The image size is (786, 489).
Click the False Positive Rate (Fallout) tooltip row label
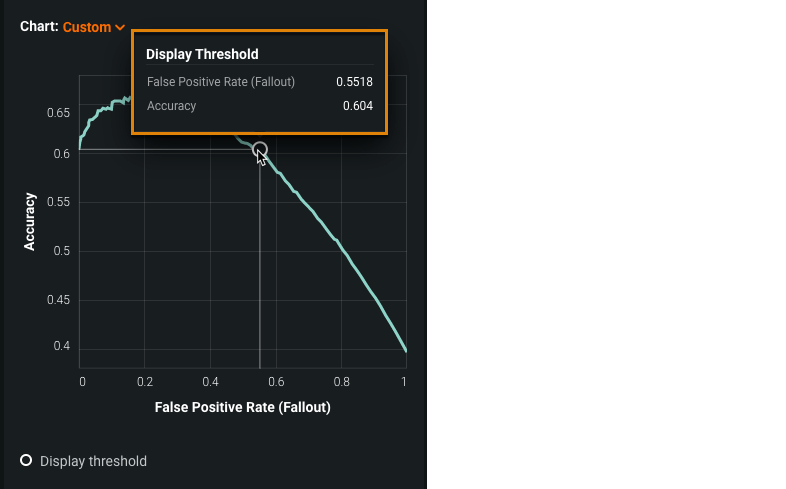pyautogui.click(x=220, y=82)
